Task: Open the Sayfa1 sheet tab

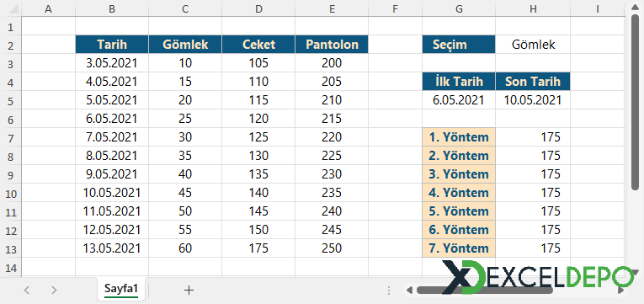Action: (x=120, y=289)
